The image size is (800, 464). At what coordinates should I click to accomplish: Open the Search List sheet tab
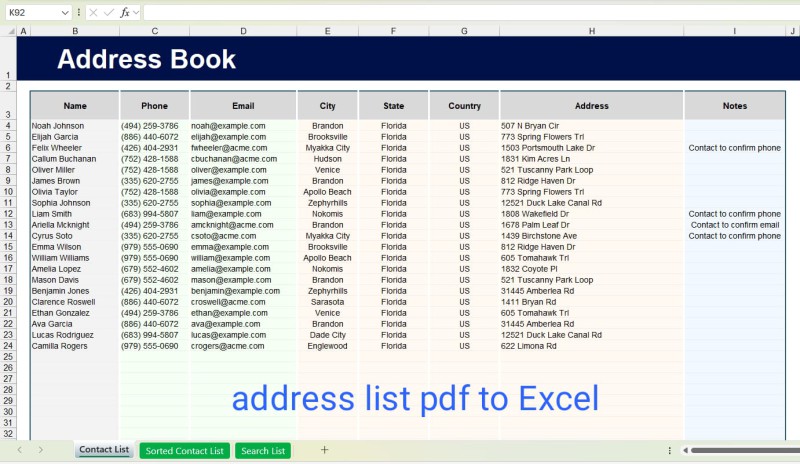(263, 451)
